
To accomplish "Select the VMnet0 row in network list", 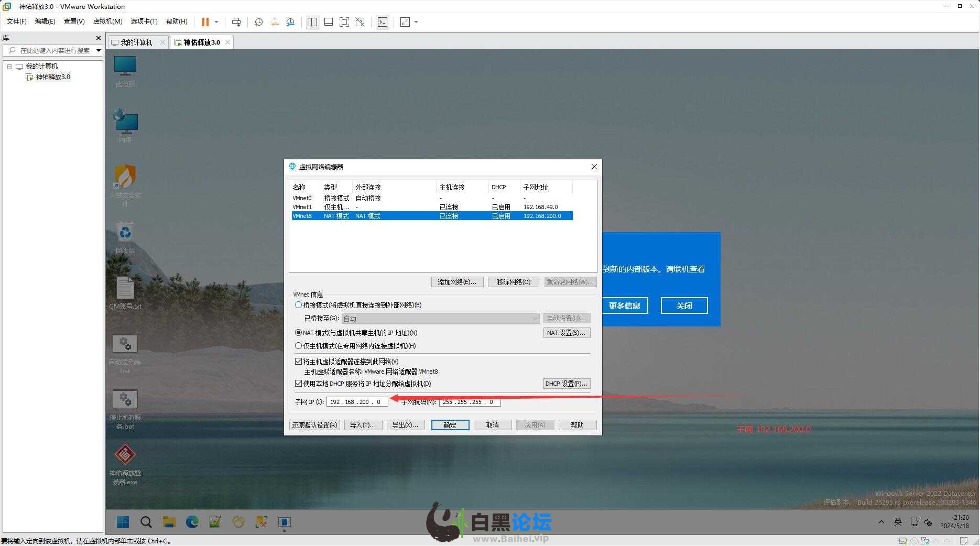I will click(432, 198).
